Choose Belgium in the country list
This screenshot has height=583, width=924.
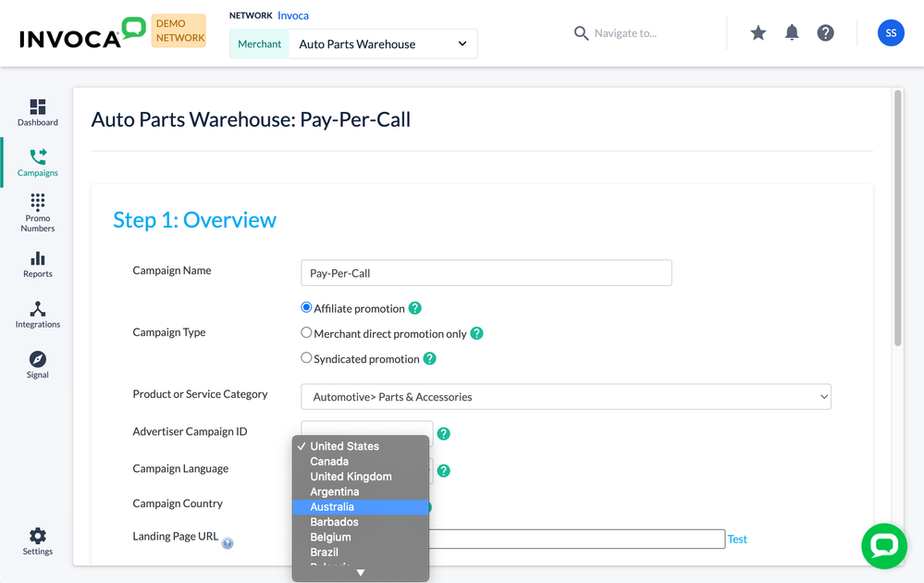coord(361,537)
